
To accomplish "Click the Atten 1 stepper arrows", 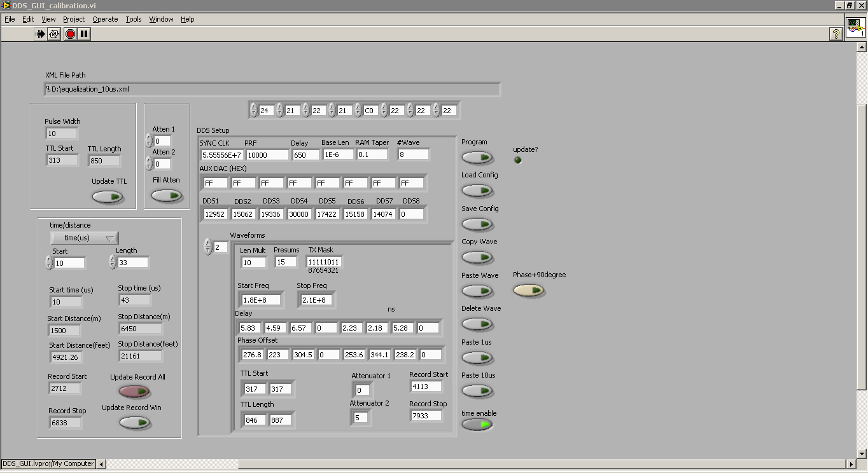I will tap(149, 141).
